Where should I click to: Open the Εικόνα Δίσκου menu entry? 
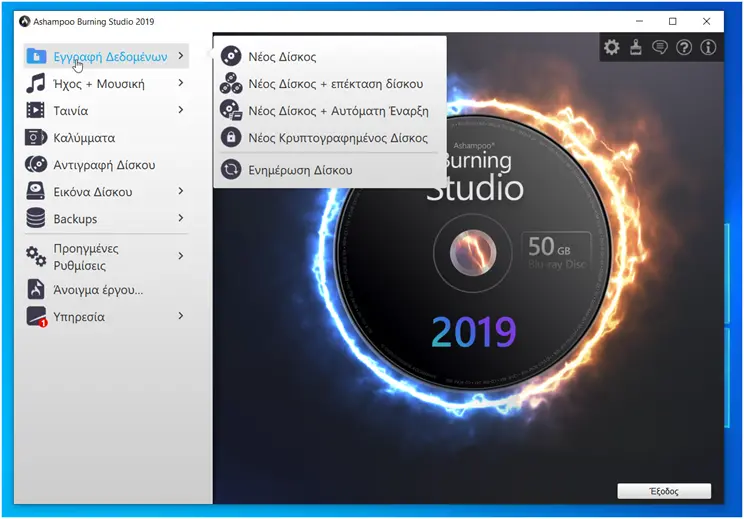(x=106, y=192)
